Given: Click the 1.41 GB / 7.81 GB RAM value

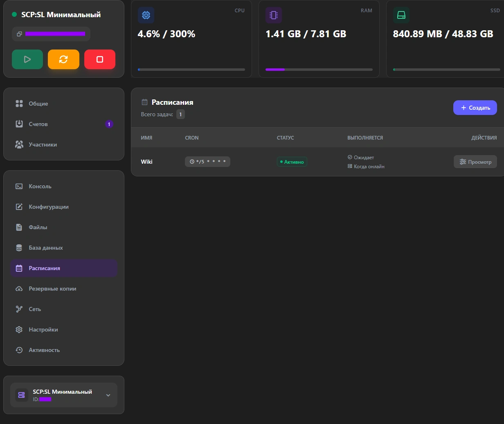Looking at the screenshot, I should point(306,34).
